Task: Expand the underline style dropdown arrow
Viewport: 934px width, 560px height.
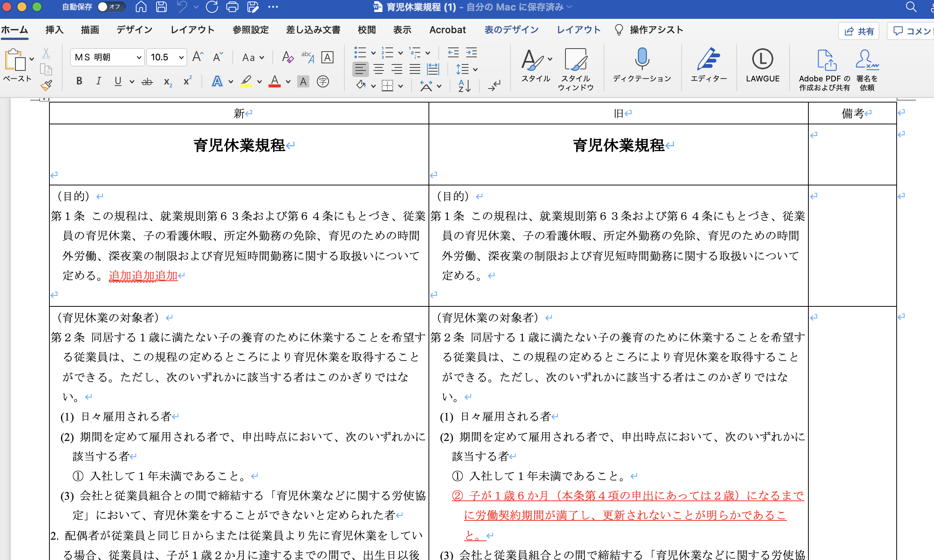Action: point(132,81)
